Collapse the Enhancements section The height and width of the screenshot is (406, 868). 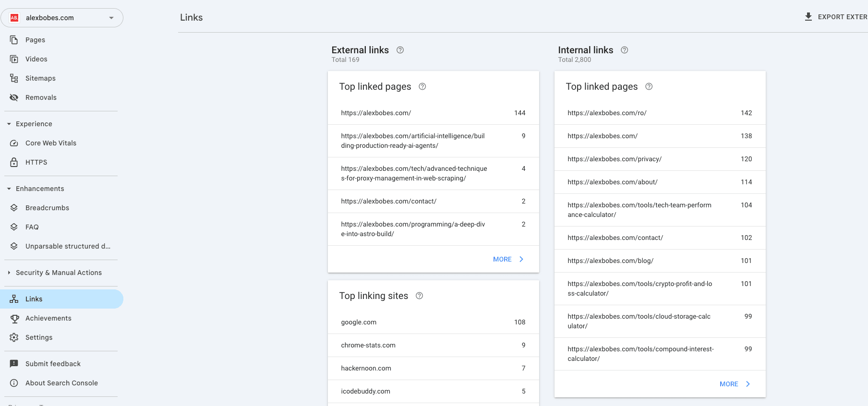[9, 189]
